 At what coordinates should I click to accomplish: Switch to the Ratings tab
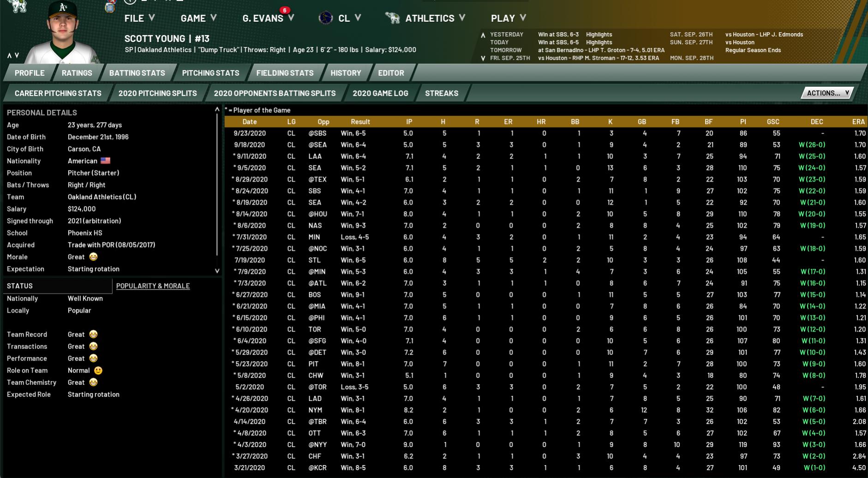pyautogui.click(x=77, y=73)
